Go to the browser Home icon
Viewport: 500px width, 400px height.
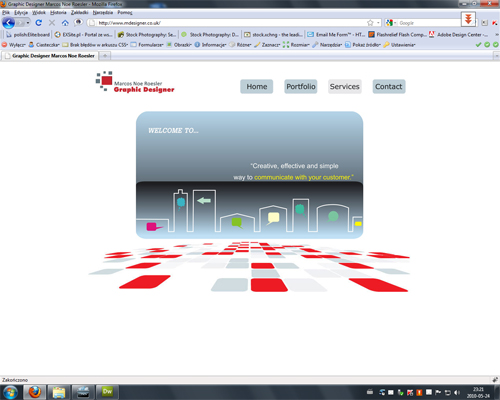pos(65,23)
